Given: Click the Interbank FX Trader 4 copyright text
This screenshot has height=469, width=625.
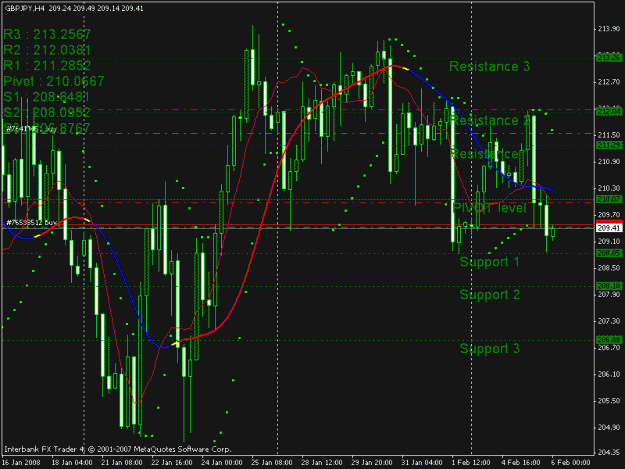Looking at the screenshot, I should pos(118,449).
